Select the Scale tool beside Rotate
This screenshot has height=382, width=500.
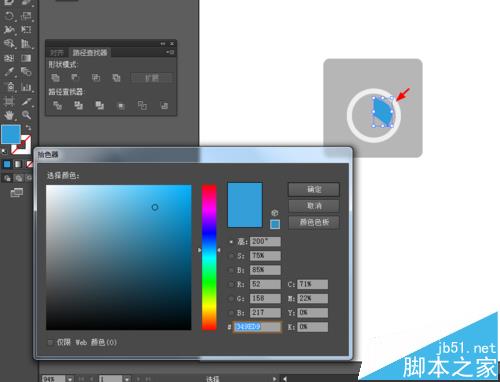click(x=26, y=16)
